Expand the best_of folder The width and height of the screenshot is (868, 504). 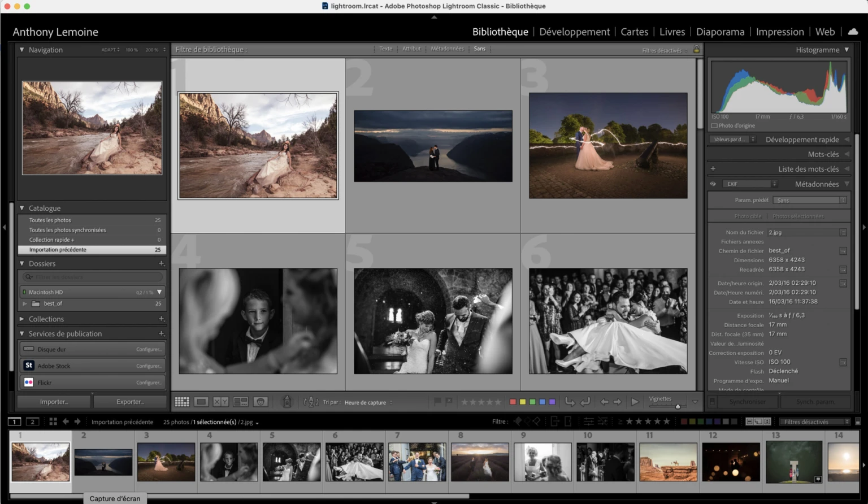point(24,303)
